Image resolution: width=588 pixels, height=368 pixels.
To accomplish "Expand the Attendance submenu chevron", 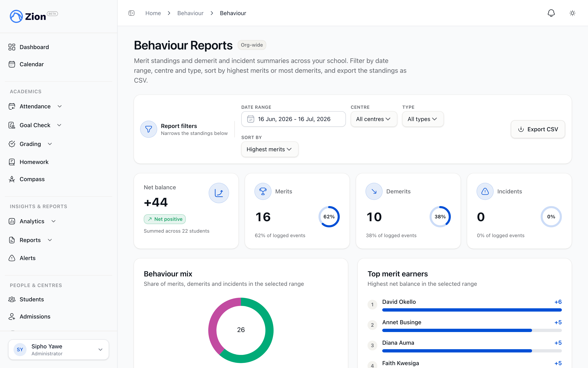I will click(60, 106).
